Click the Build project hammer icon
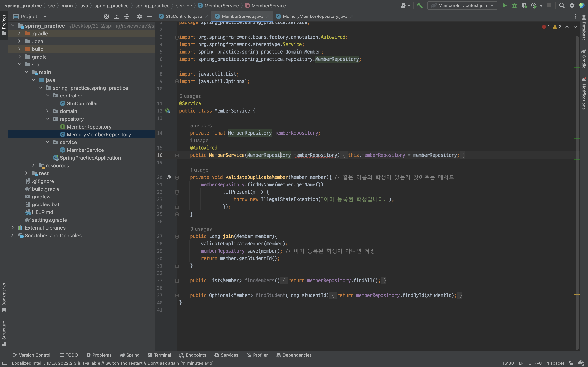This screenshot has height=367, width=588. pos(420,6)
